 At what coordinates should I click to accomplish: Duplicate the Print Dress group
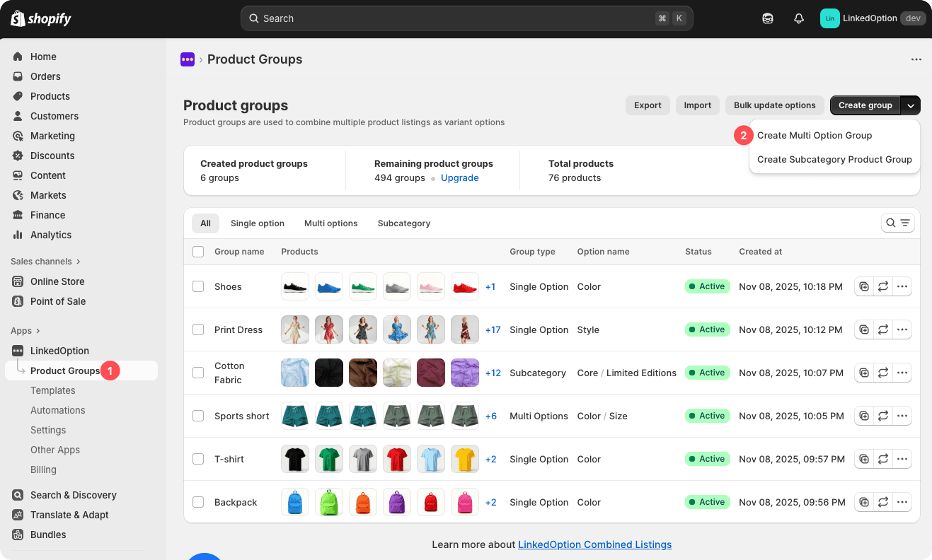pos(864,329)
